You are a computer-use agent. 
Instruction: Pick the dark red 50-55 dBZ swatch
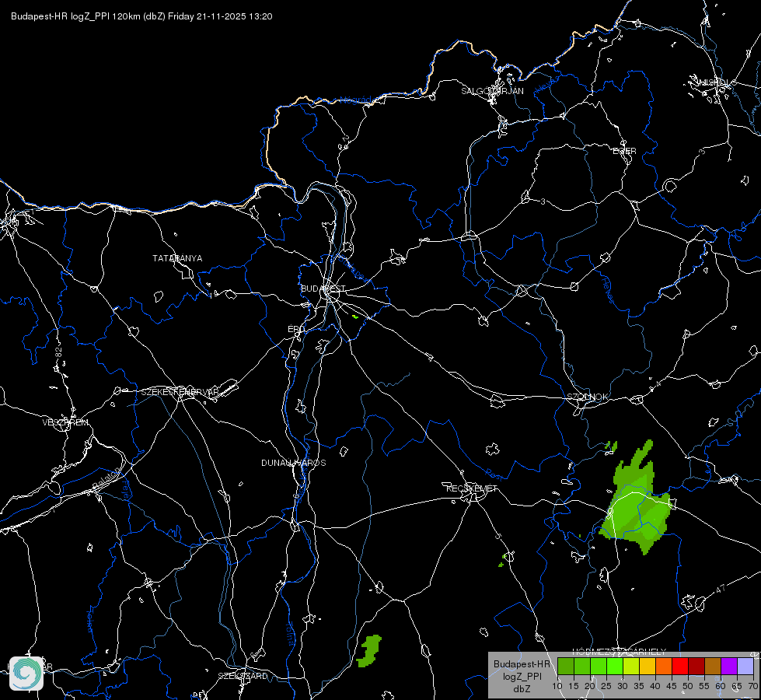tap(696, 666)
